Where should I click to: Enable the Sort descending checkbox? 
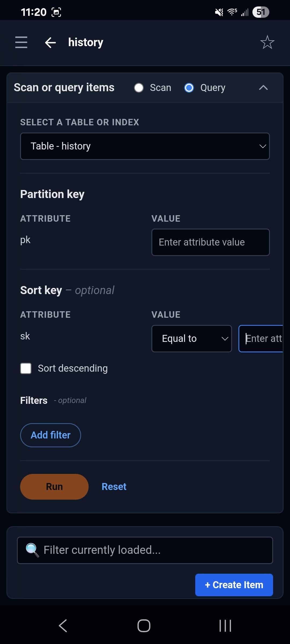point(26,368)
